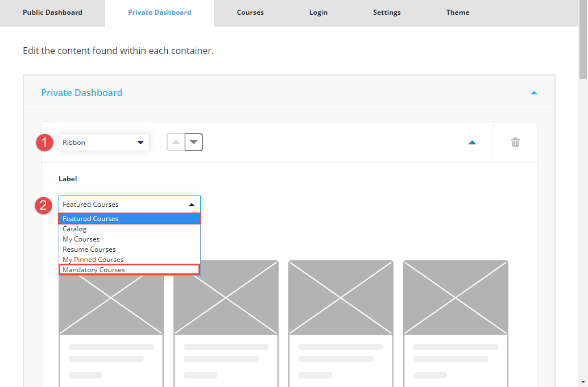Choose Catalog from the label list
The width and height of the screenshot is (588, 387).
coord(130,229)
